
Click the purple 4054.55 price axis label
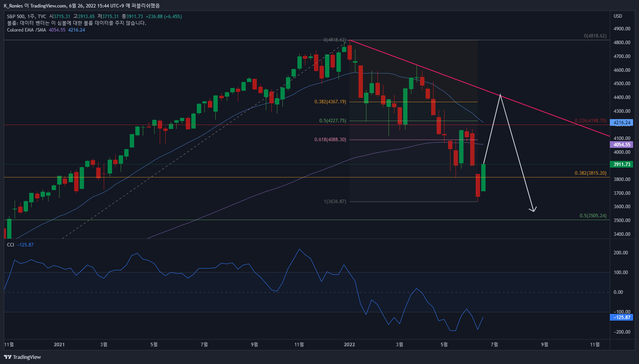622,145
